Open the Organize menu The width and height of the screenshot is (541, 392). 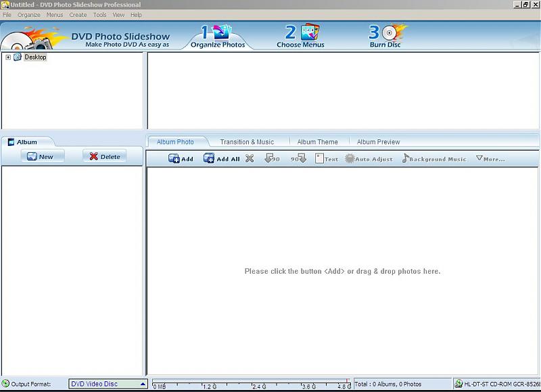click(29, 15)
